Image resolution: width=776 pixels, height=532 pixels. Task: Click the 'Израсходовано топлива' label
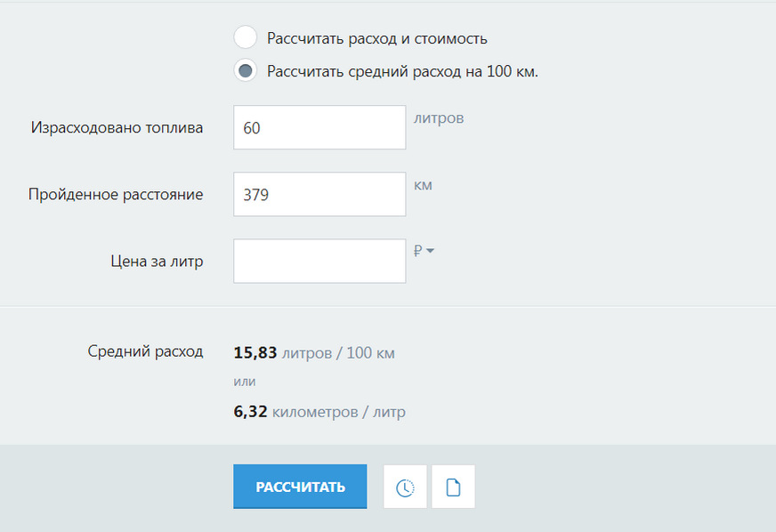coord(116,127)
